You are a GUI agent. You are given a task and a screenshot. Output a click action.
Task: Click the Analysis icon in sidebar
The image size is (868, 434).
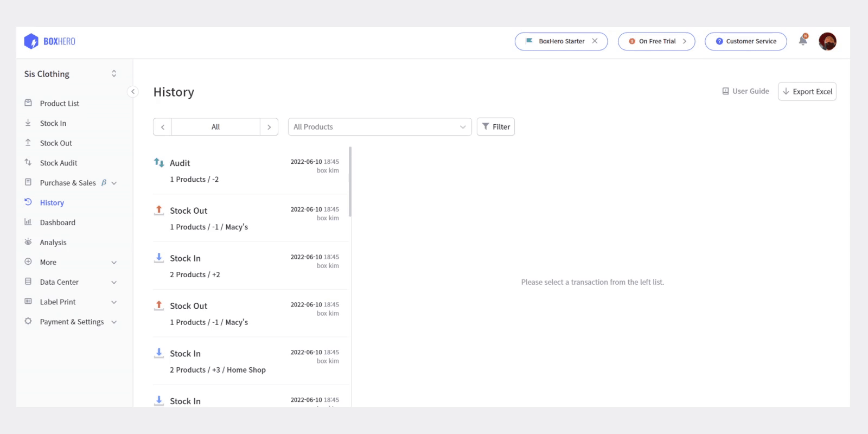[x=28, y=242]
